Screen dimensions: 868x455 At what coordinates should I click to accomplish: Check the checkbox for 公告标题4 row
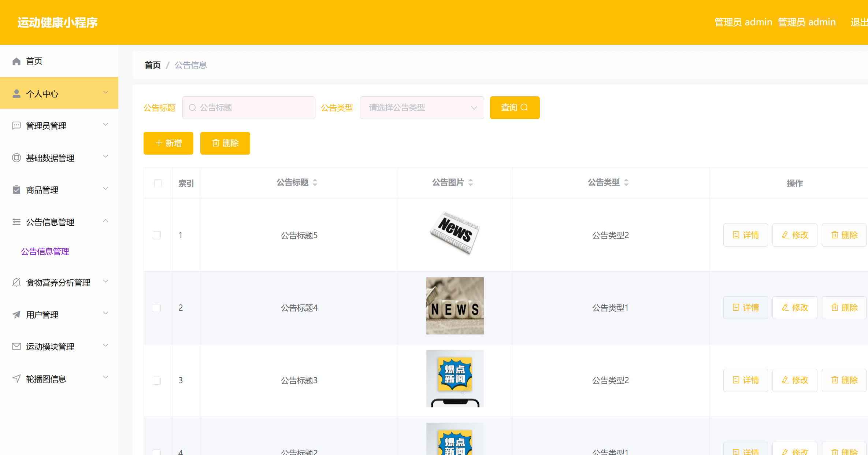click(x=157, y=307)
